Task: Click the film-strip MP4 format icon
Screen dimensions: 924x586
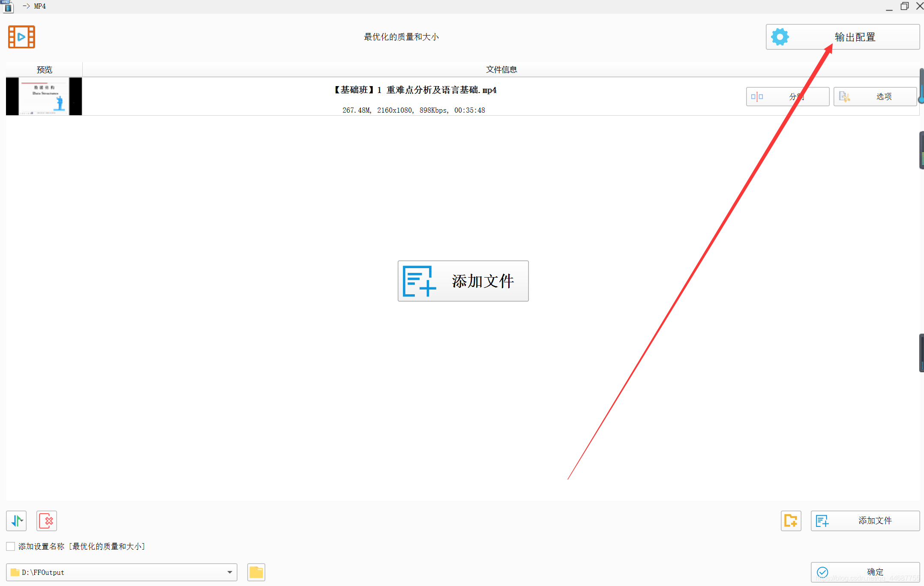Action: point(21,37)
